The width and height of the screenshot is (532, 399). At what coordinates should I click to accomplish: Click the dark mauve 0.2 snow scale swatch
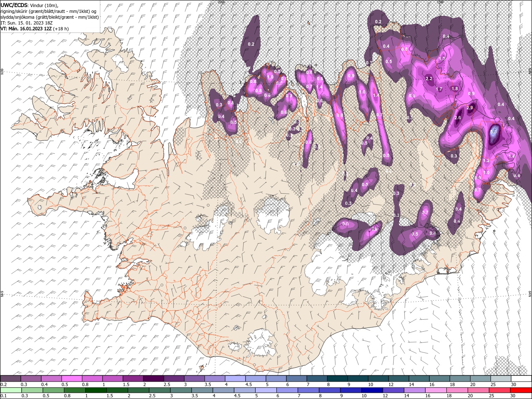click(10, 379)
